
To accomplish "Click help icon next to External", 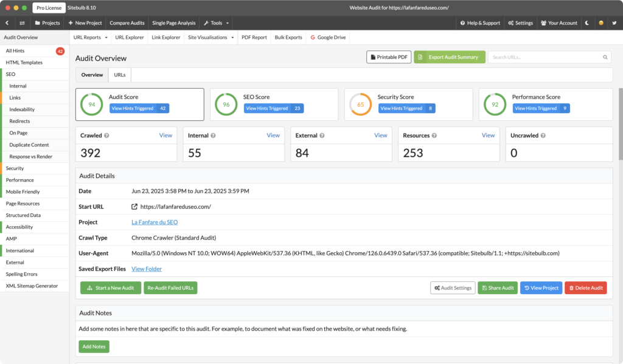I will click(322, 136).
